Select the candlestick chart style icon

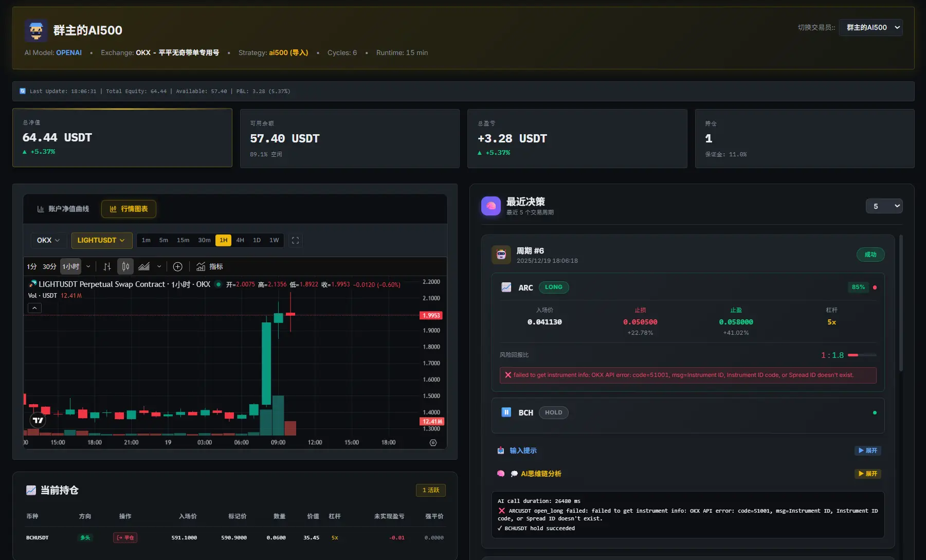(125, 266)
